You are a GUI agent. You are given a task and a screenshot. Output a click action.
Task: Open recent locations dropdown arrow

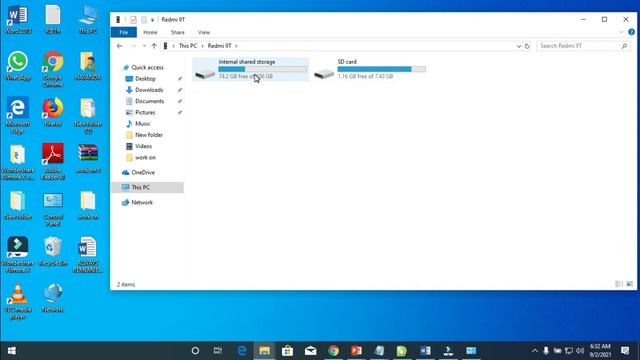144,46
